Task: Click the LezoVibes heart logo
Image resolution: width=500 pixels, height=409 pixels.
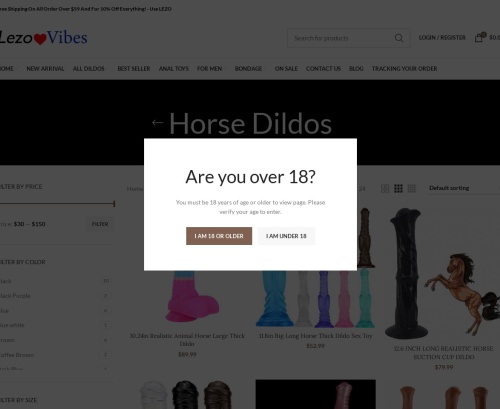Action: point(43,38)
